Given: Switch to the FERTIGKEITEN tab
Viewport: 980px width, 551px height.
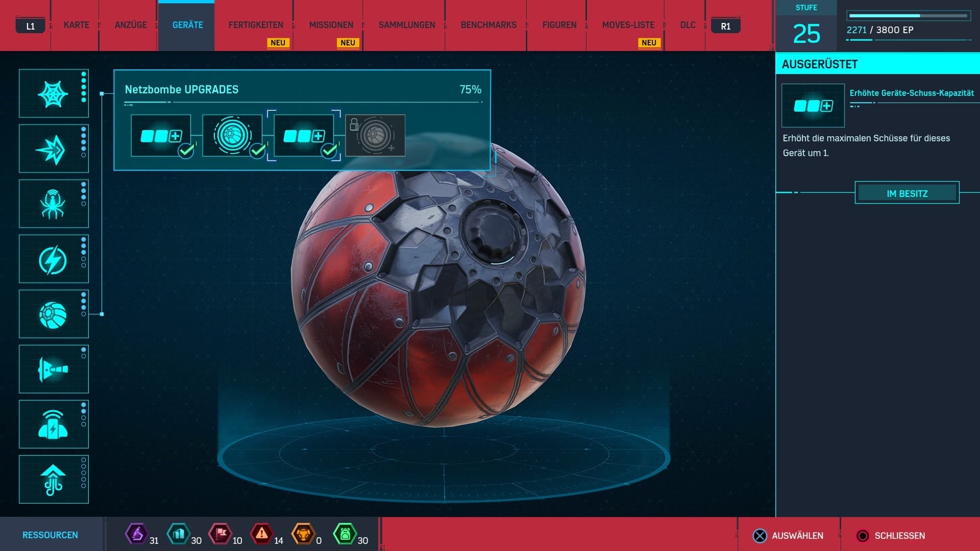Looking at the screenshot, I should pos(256,25).
